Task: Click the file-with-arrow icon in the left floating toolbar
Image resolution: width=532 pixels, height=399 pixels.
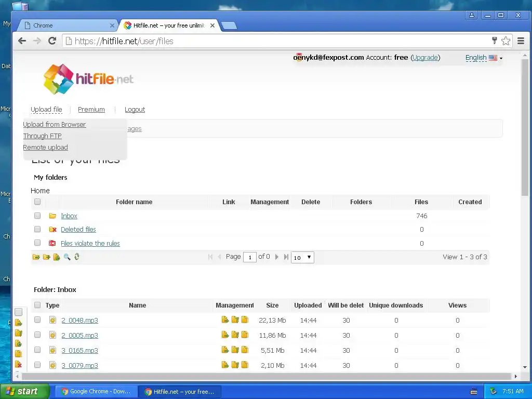Action: coord(19,323)
